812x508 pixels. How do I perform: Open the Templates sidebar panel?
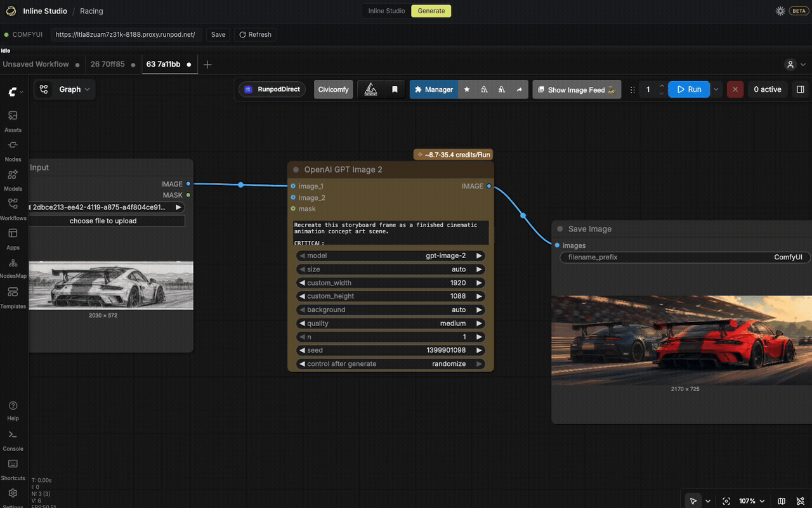click(13, 297)
